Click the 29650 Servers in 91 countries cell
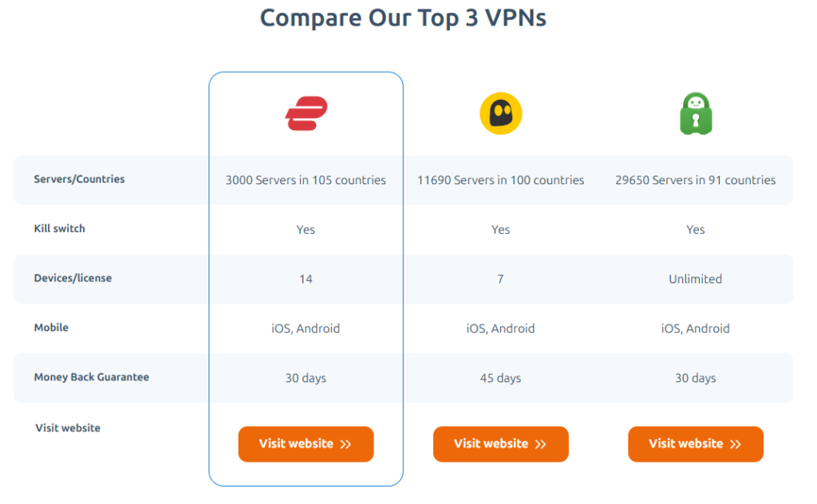 pos(695,180)
